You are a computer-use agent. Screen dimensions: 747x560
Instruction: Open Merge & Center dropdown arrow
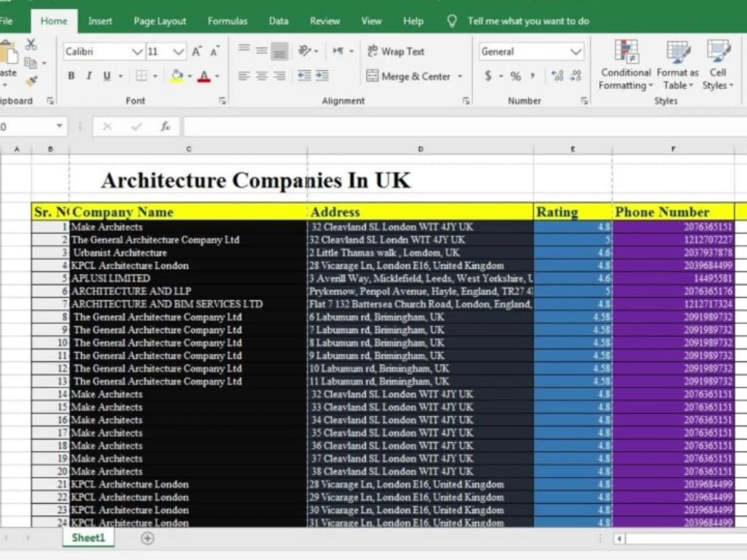point(460,76)
